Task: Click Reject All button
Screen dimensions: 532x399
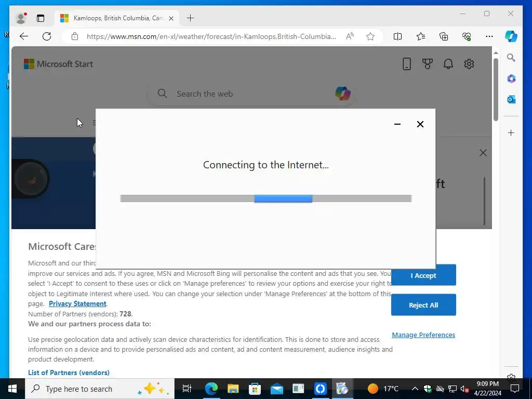Action: coord(423,304)
